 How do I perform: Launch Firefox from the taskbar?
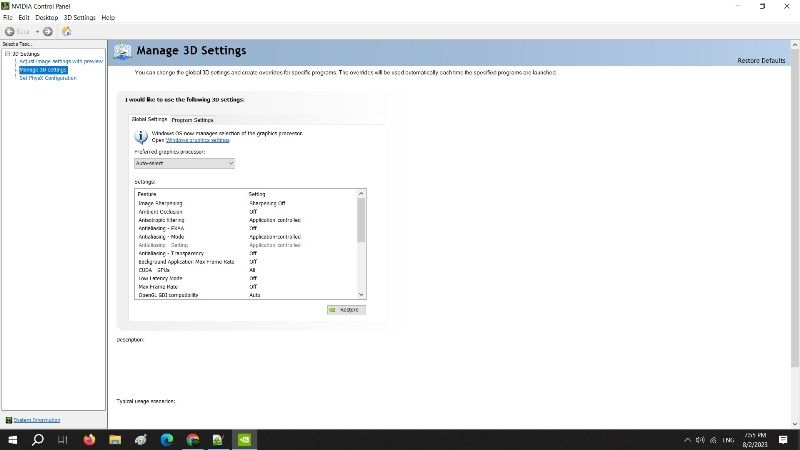tap(89, 440)
